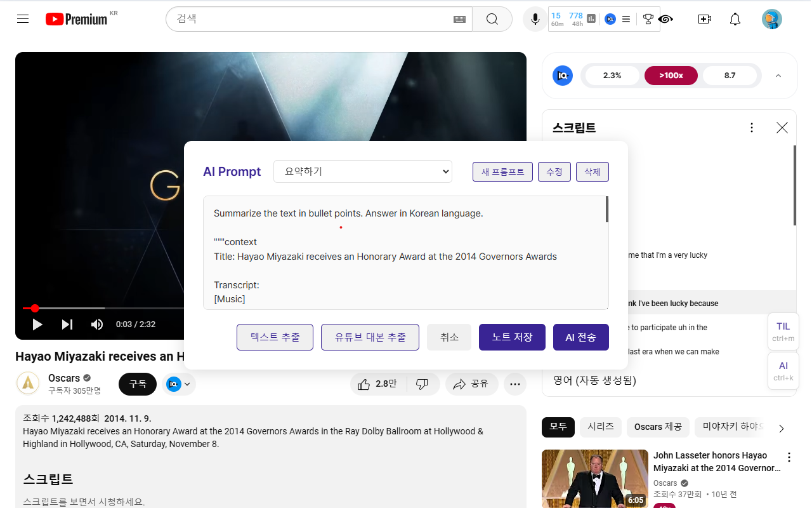The width and height of the screenshot is (812, 508).
Task: Open the TIL ctrl+m side button
Action: click(783, 331)
